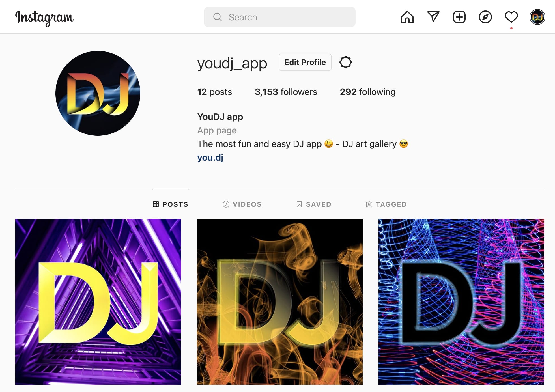Click the Edit Profile button
Screen dimensions: 555x392
tap(305, 62)
